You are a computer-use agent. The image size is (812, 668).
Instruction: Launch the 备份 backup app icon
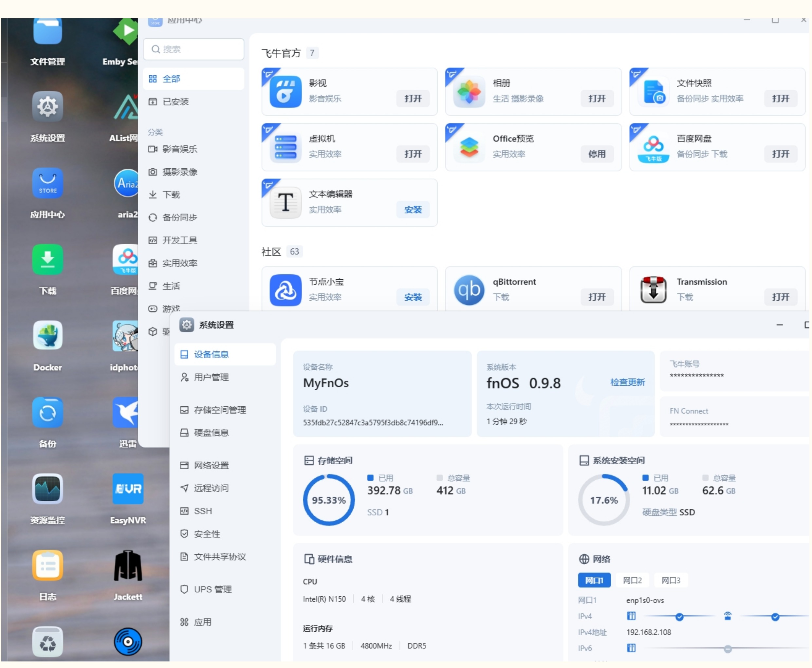(x=47, y=413)
